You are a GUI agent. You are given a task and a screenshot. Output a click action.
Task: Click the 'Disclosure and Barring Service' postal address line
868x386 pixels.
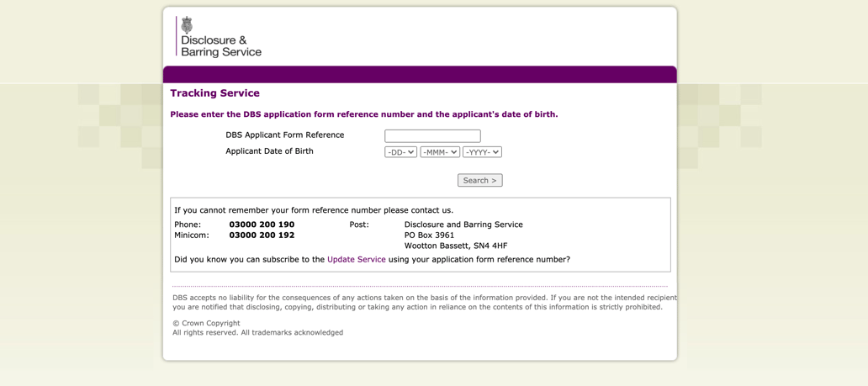click(x=464, y=225)
